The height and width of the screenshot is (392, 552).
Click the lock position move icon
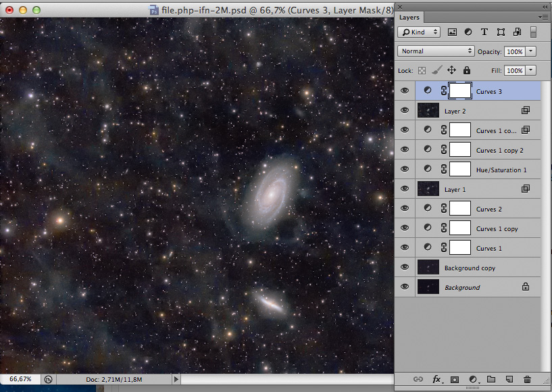coord(451,70)
